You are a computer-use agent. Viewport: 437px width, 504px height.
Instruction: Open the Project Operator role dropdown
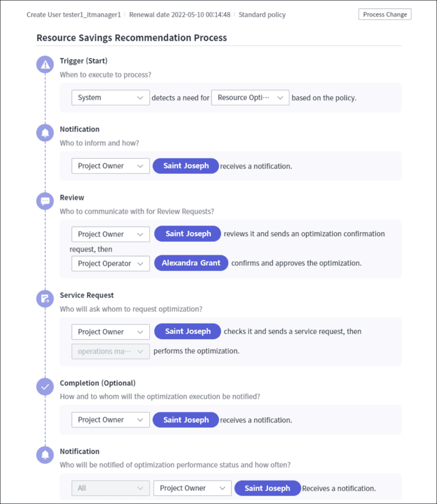(110, 263)
